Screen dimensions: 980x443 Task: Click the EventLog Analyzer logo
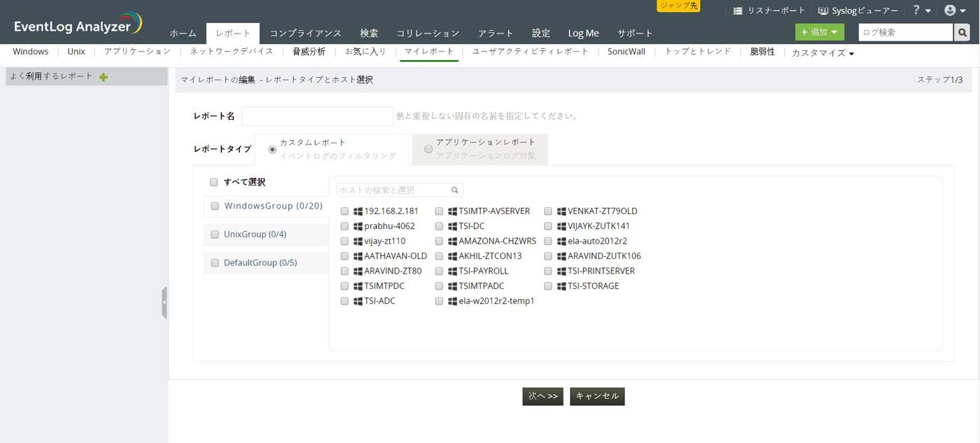pyautogui.click(x=77, y=25)
